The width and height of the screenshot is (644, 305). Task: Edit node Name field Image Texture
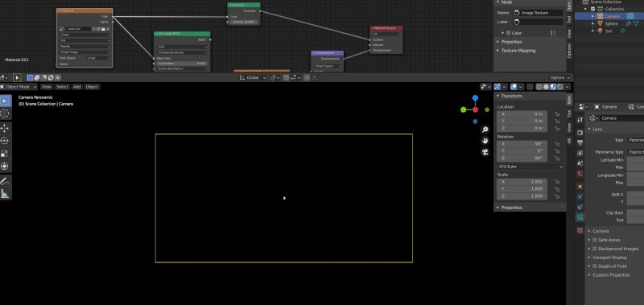coord(539,13)
